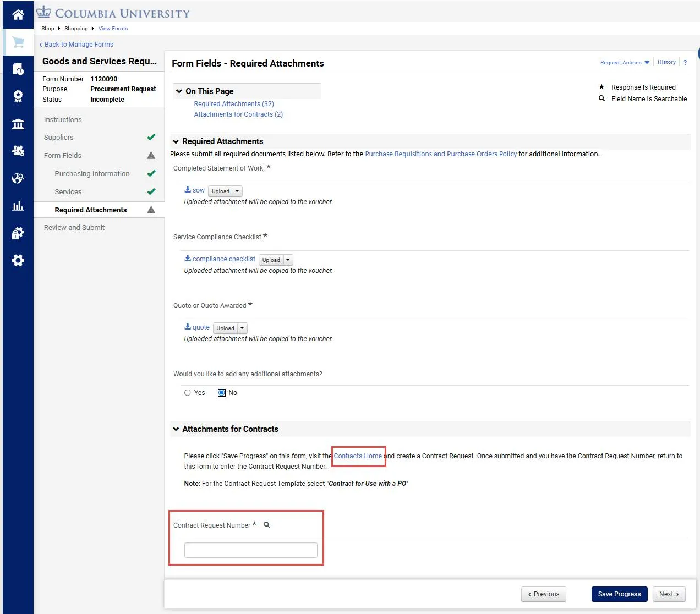
Task: Click the Form Fields warning triangle icon
Action: tap(151, 156)
